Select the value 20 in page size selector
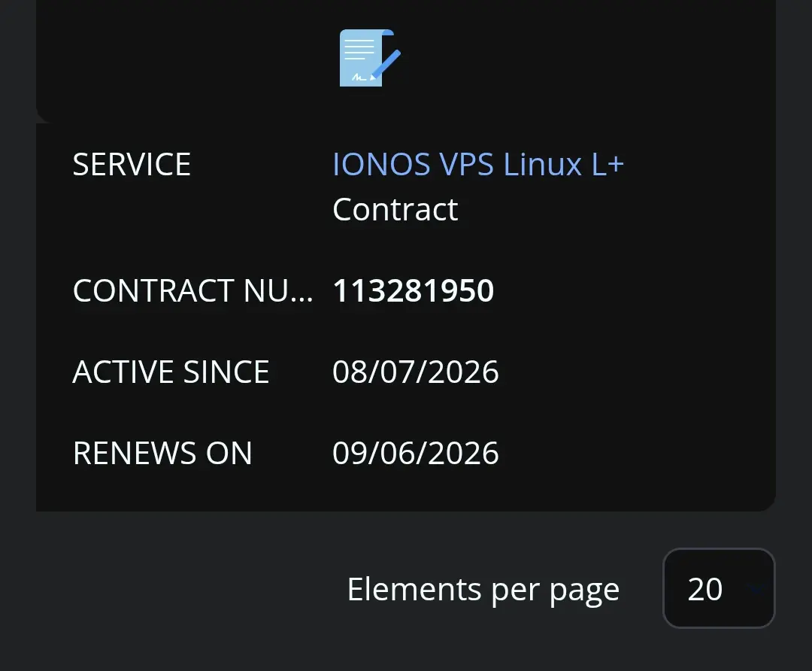 point(704,589)
